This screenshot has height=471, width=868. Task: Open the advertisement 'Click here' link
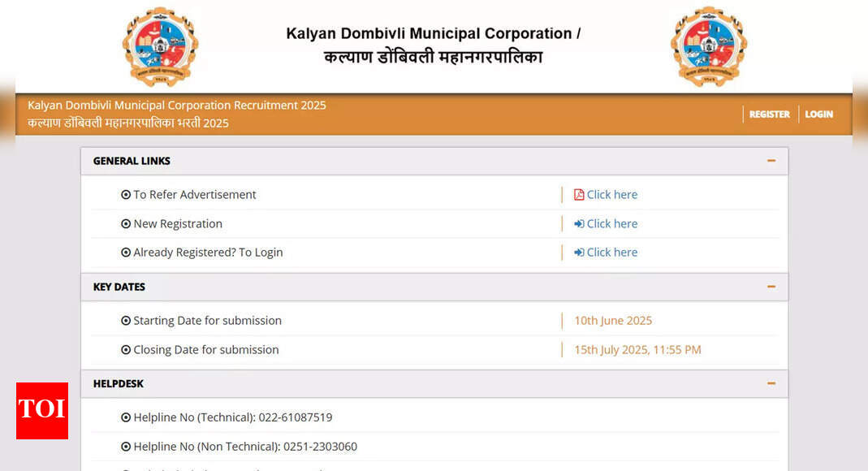[x=612, y=195]
